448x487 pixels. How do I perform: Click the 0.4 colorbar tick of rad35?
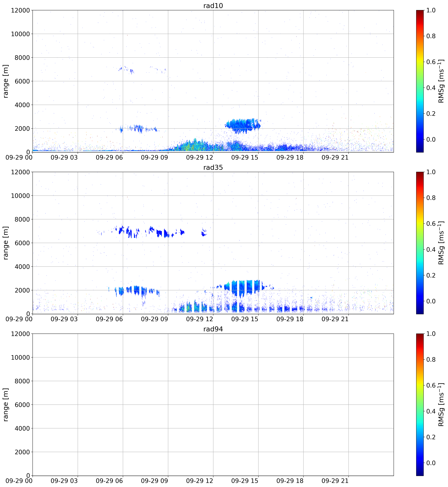pos(431,250)
